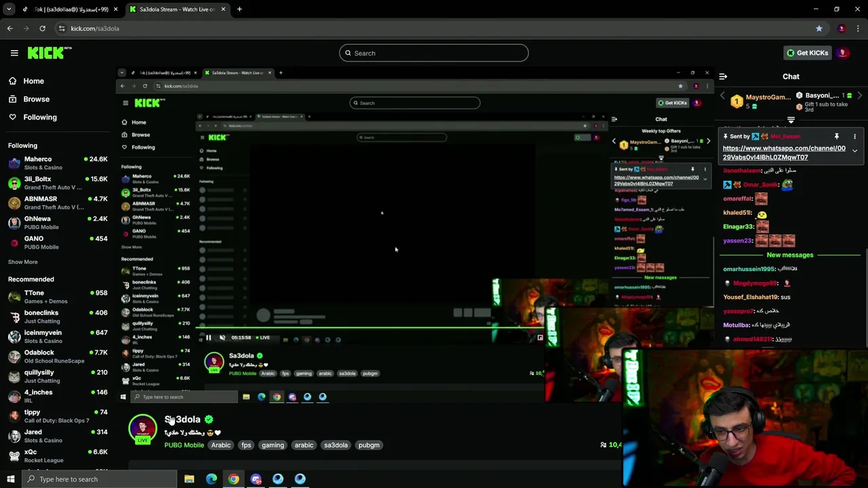Click the Sa3dola channel name
Viewport: 868px width, 488px height.
click(182, 420)
